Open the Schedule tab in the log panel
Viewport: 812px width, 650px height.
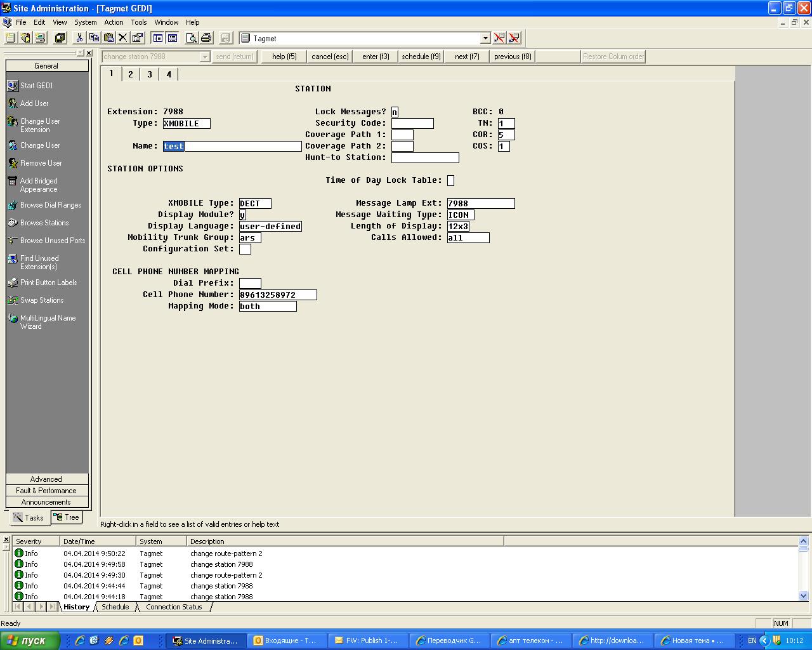115,607
